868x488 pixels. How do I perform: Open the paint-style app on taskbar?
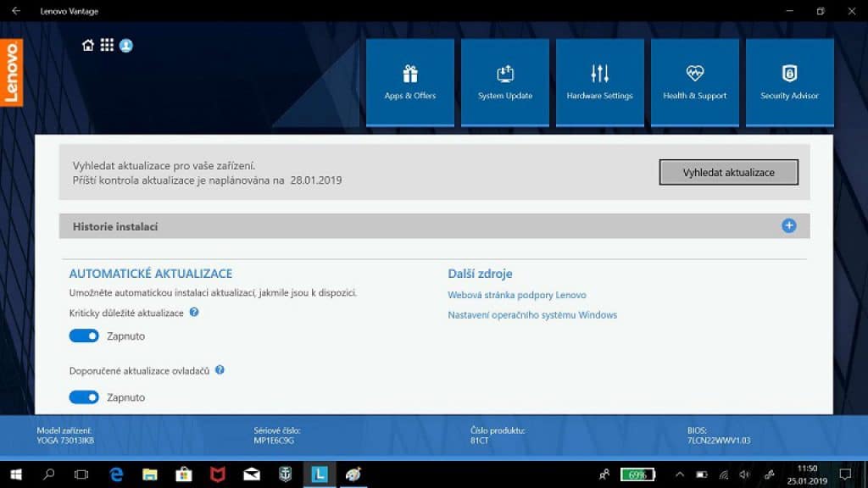[353, 474]
